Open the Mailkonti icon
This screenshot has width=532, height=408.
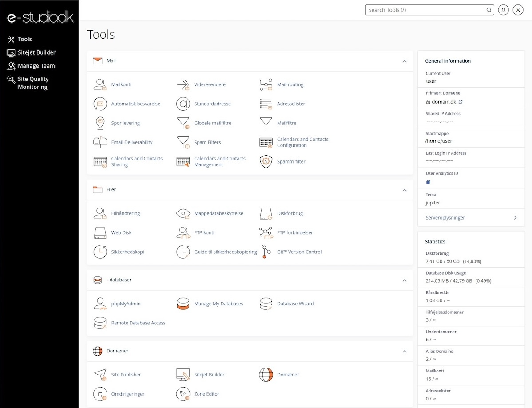pos(100,84)
